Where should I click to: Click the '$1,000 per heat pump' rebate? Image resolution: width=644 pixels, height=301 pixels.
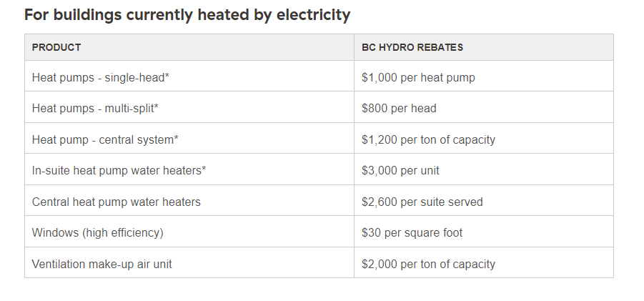pyautogui.click(x=418, y=77)
